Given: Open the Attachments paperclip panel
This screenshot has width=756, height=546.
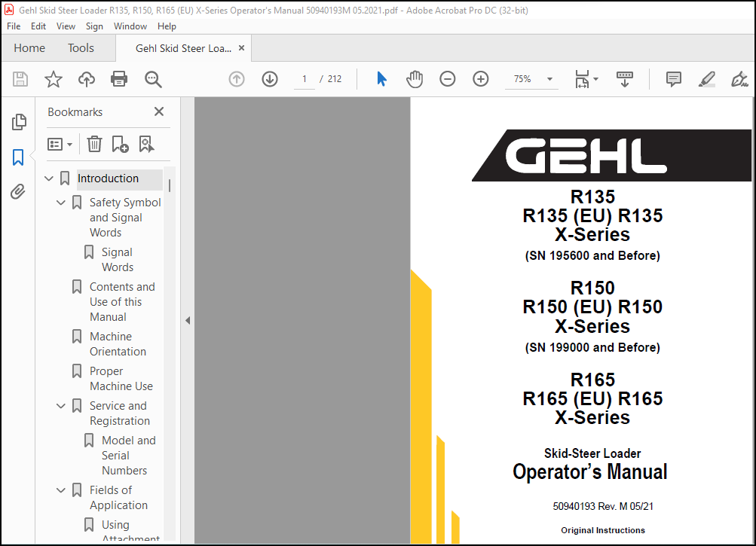Looking at the screenshot, I should [x=18, y=192].
